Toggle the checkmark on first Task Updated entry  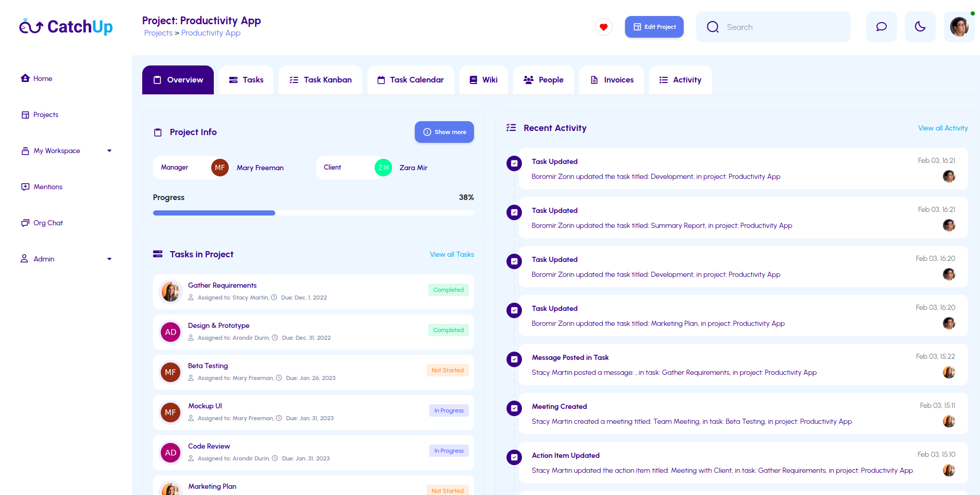tap(514, 163)
